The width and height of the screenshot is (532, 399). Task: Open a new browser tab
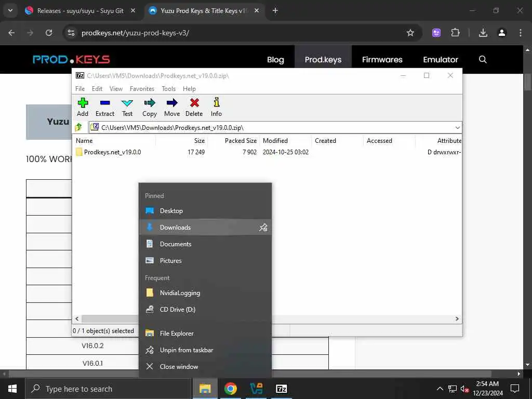pos(275,10)
